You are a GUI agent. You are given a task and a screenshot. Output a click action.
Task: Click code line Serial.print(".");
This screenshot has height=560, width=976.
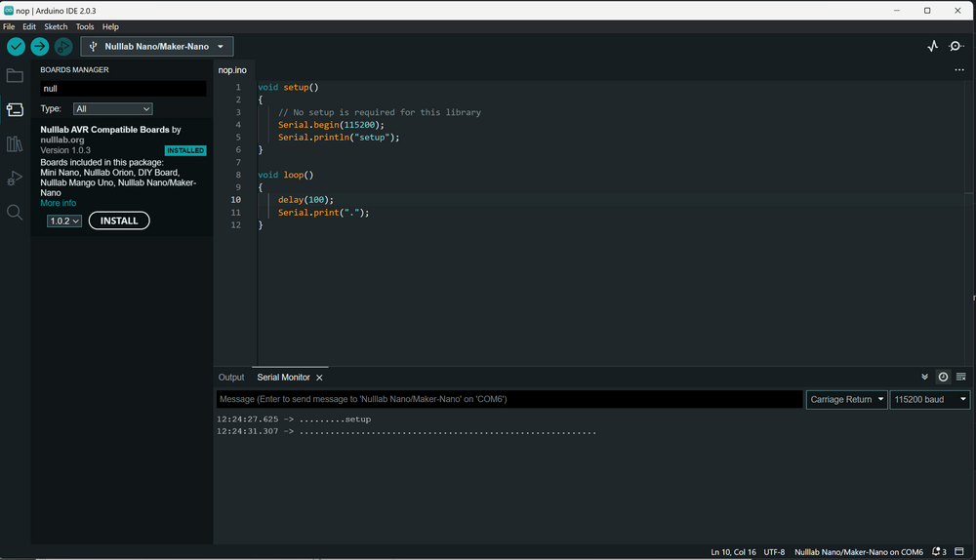[323, 213]
